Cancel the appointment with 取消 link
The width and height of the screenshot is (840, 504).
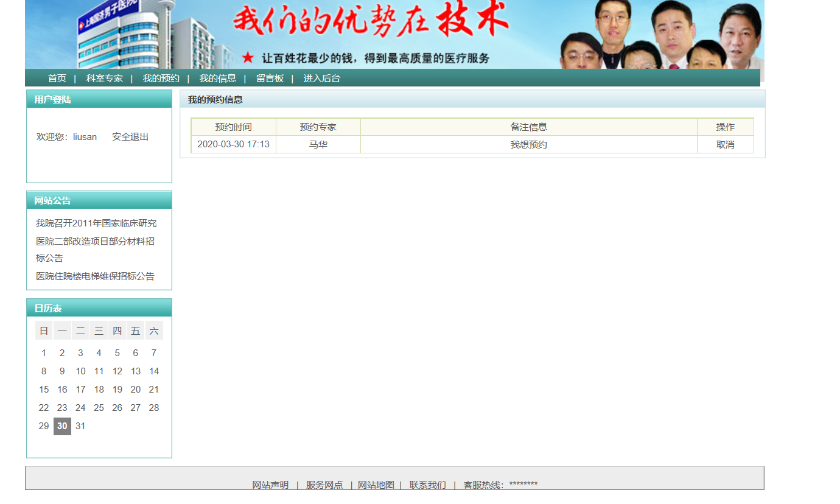click(725, 145)
